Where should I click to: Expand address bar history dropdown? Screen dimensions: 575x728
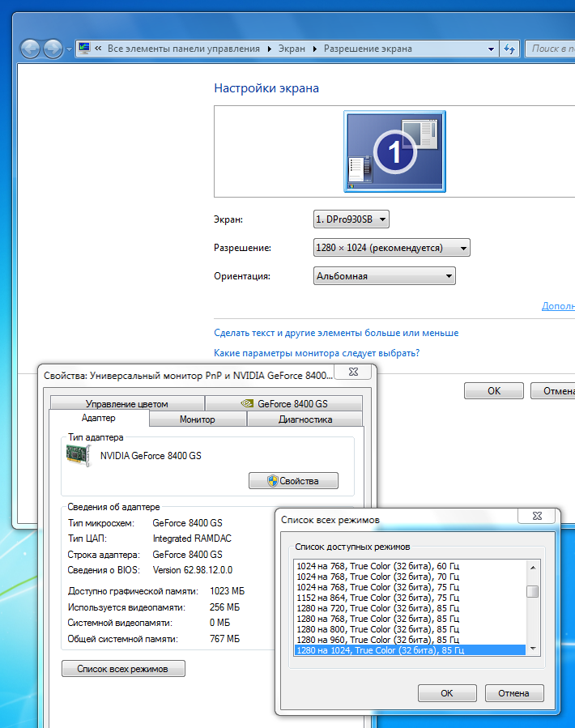pos(491,49)
